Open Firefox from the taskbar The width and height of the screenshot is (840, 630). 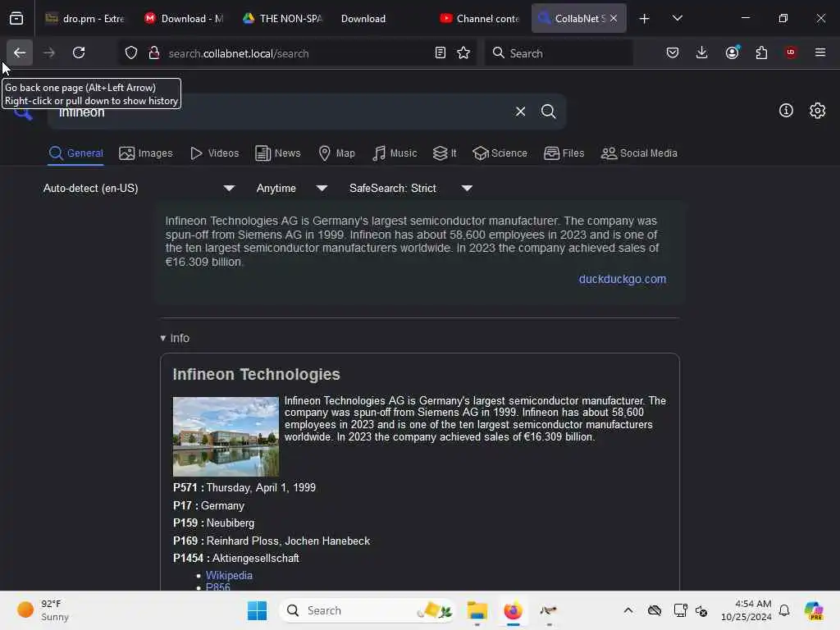point(513,610)
